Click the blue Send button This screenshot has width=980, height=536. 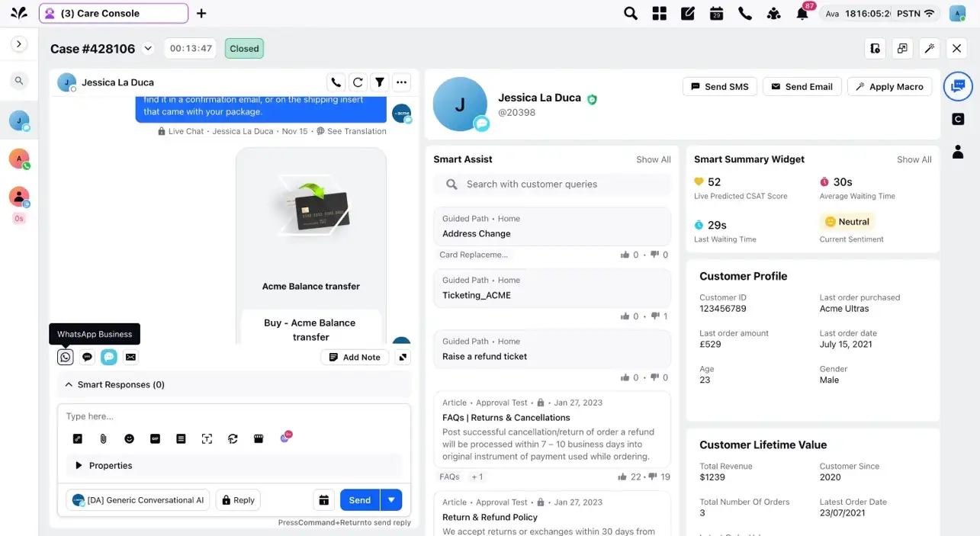[360, 500]
